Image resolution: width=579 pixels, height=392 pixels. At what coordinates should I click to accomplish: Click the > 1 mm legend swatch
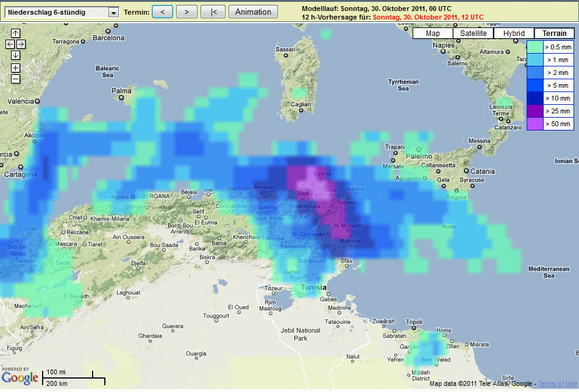pos(535,60)
